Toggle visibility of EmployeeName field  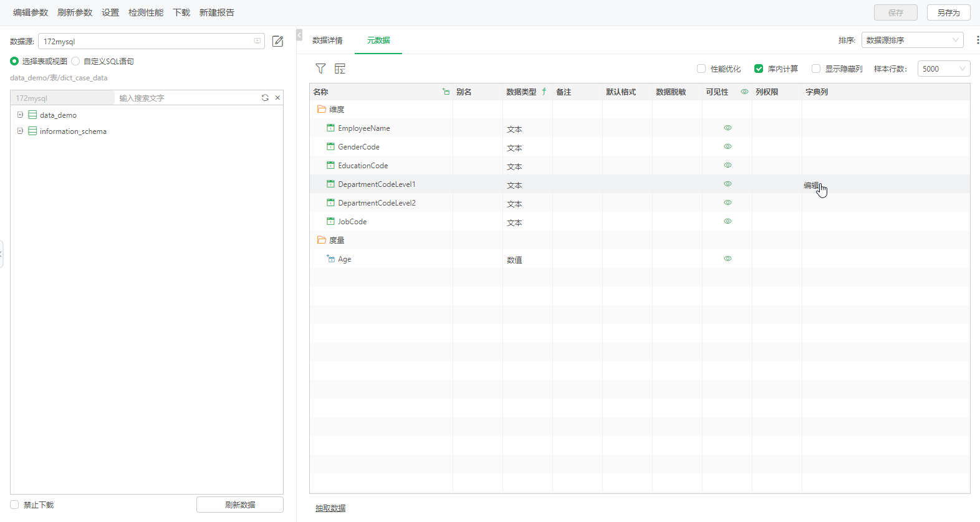728,128
